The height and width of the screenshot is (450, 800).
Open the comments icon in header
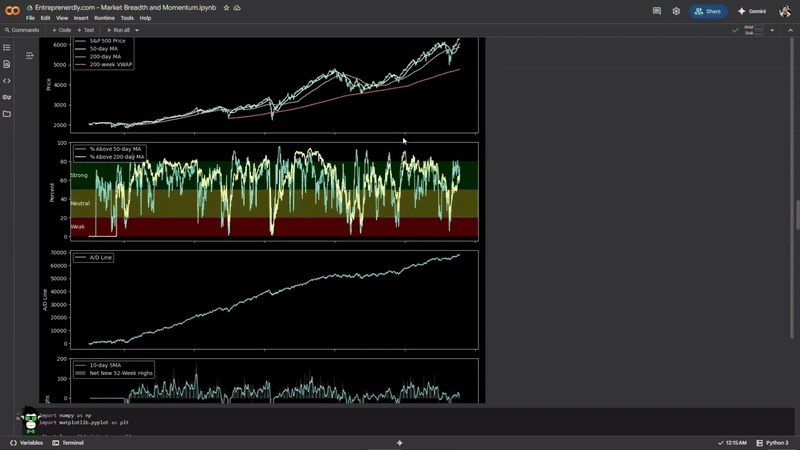[x=657, y=11]
